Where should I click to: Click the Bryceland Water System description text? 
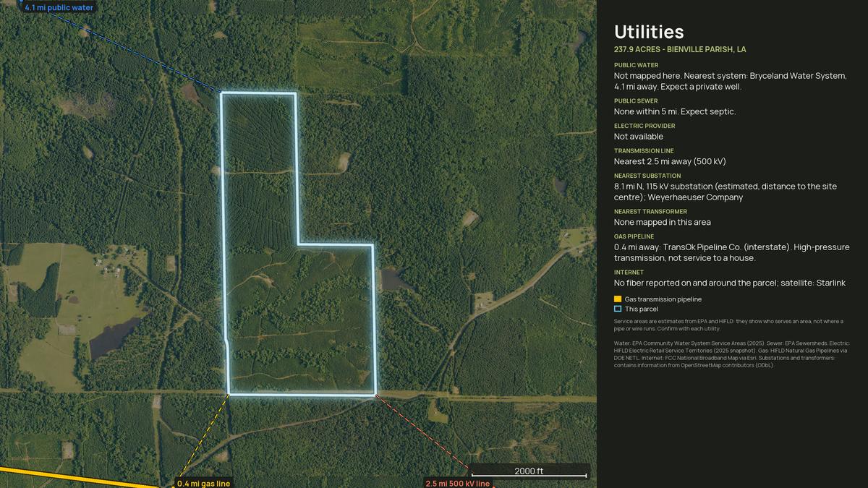point(730,81)
